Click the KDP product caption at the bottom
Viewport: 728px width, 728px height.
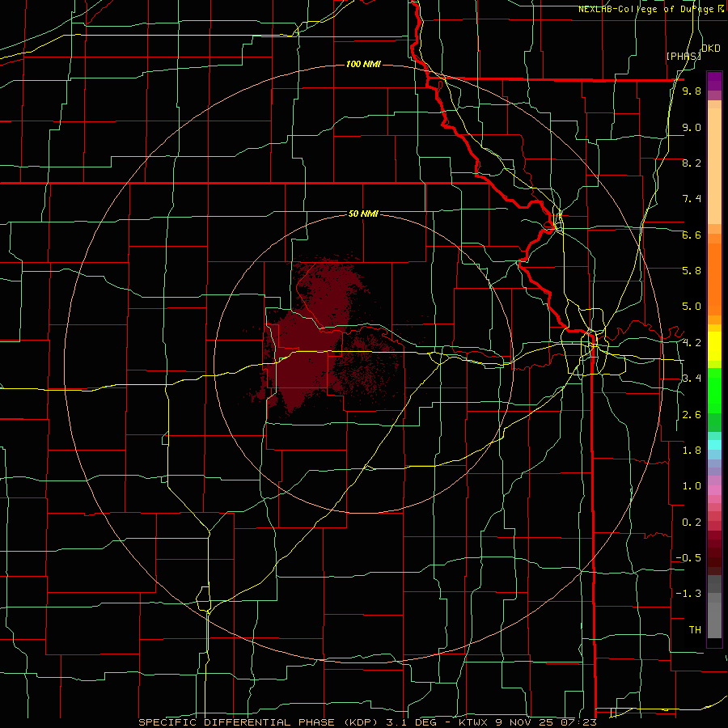(x=367, y=722)
